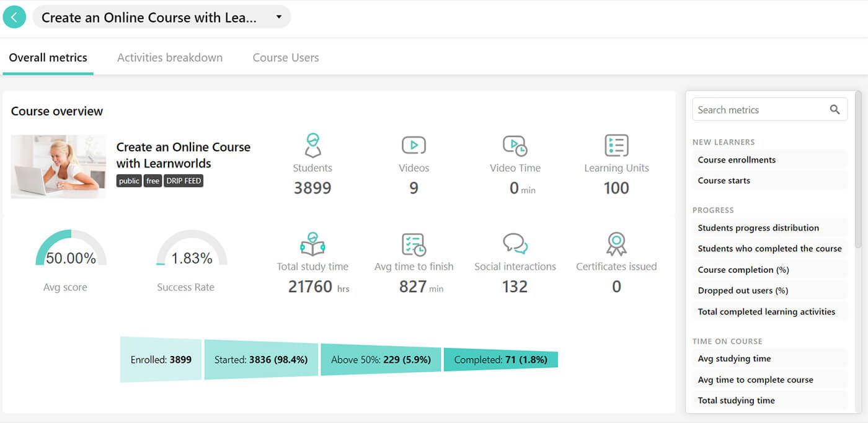This screenshot has height=423, width=868.
Task: Expand the course selector dropdown
Action: pyautogui.click(x=279, y=17)
